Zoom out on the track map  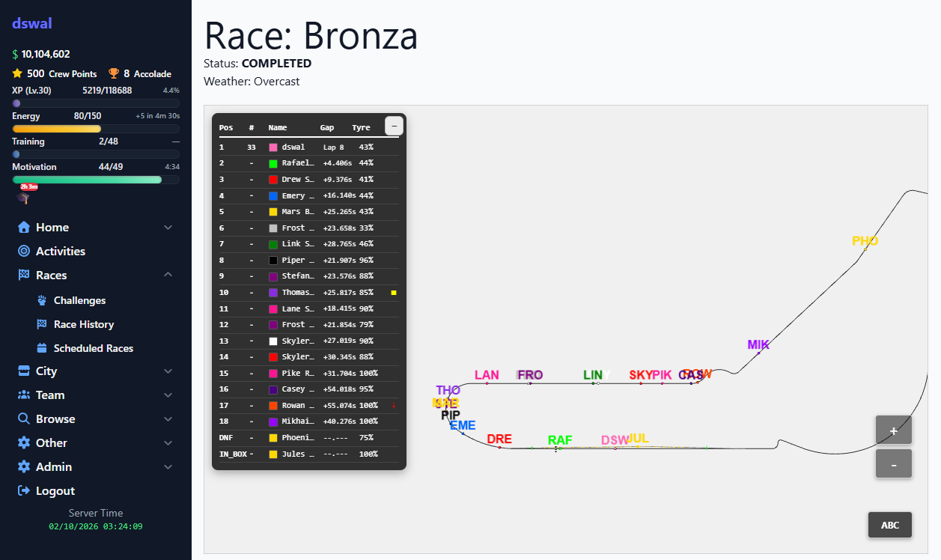(x=893, y=464)
